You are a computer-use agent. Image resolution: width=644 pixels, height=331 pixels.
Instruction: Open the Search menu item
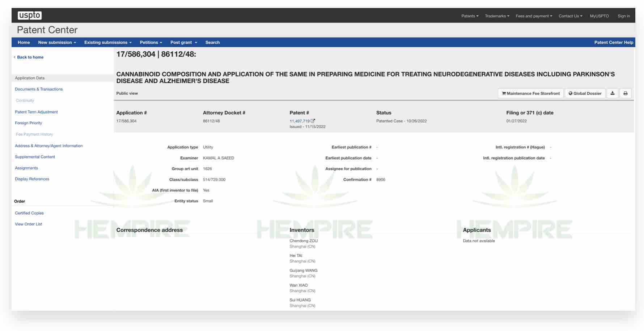point(212,42)
